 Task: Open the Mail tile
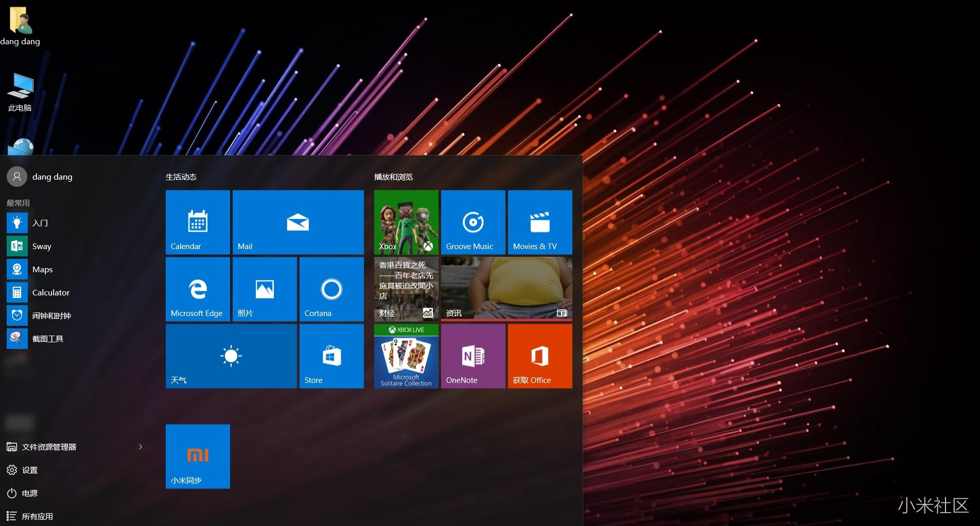[x=298, y=222]
